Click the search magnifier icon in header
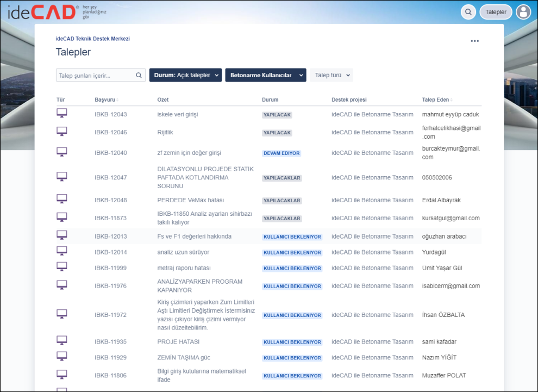 [468, 12]
